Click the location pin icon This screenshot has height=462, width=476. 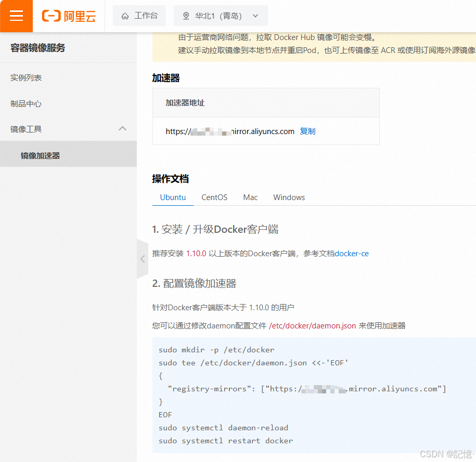coord(186,16)
